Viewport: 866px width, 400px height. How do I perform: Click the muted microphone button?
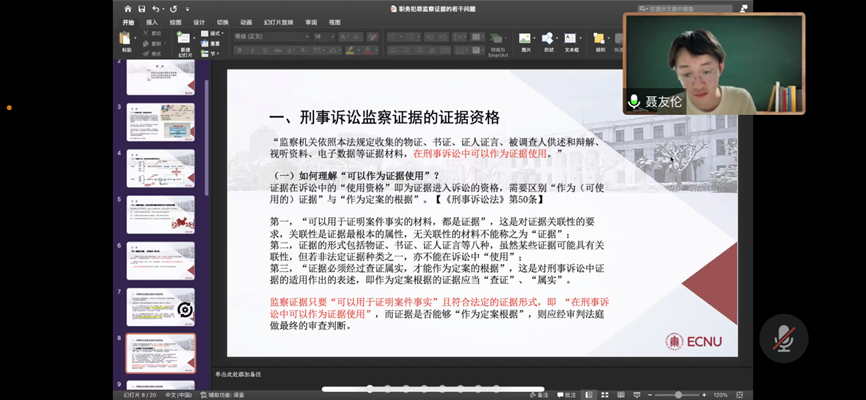pos(783,338)
